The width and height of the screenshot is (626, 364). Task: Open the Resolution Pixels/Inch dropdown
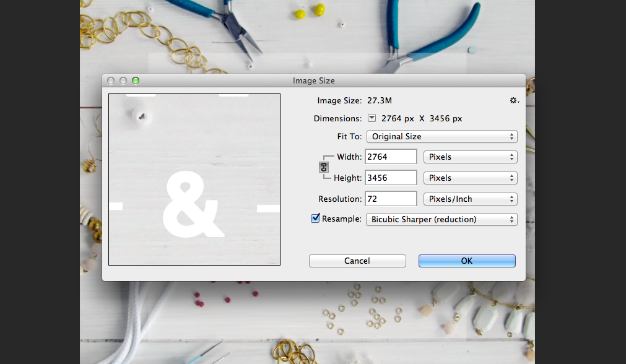[x=471, y=199]
